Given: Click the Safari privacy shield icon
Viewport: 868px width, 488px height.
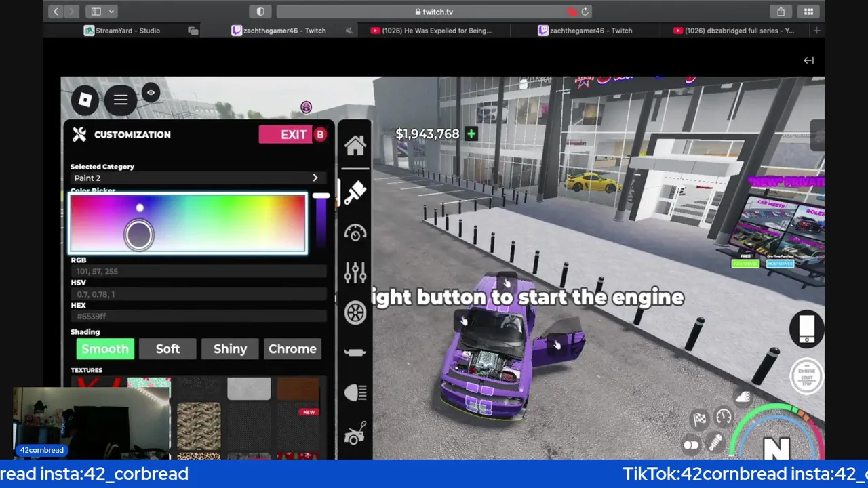Looking at the screenshot, I should click(260, 12).
